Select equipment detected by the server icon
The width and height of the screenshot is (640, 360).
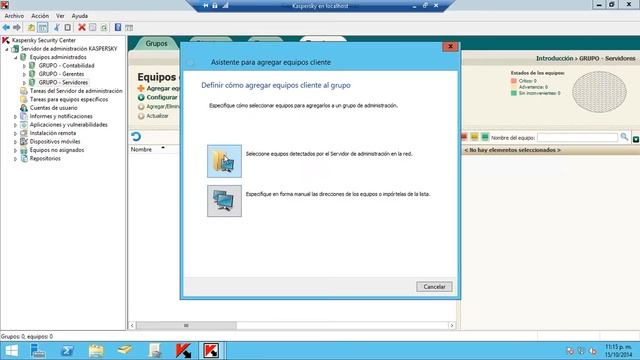coord(224,161)
